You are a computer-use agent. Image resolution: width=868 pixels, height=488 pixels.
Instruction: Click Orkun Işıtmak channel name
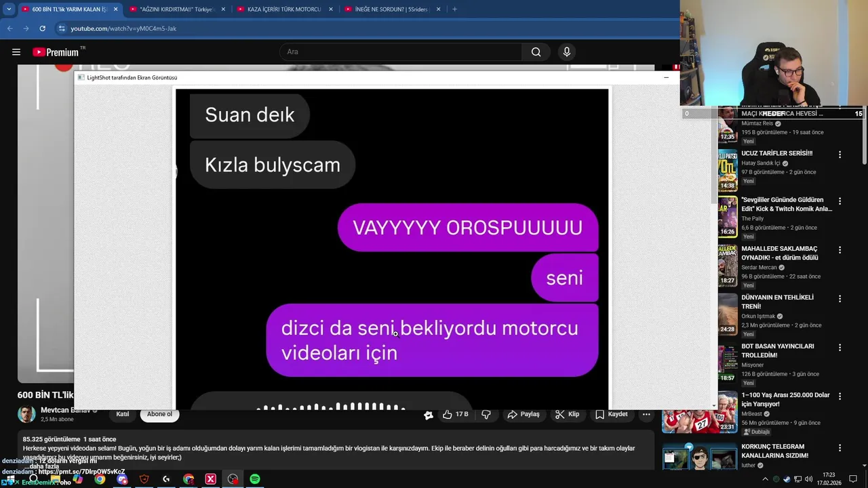(x=758, y=317)
